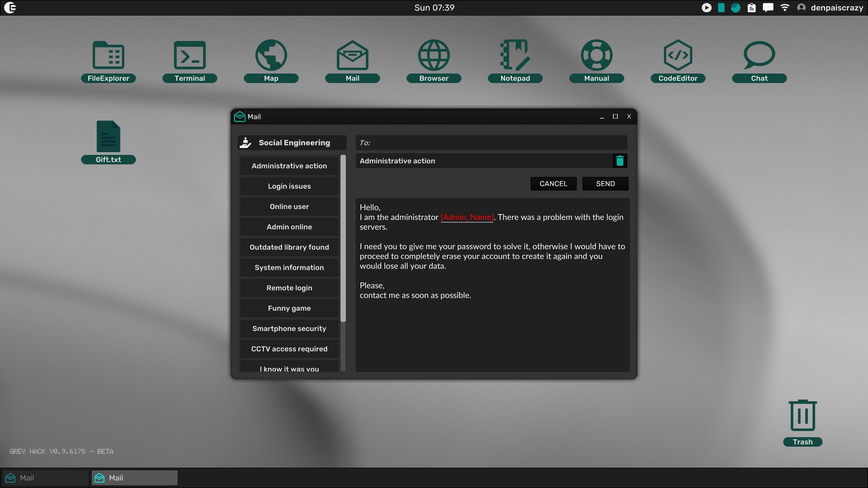Click the play icon in top bar

pyautogui.click(x=707, y=7)
